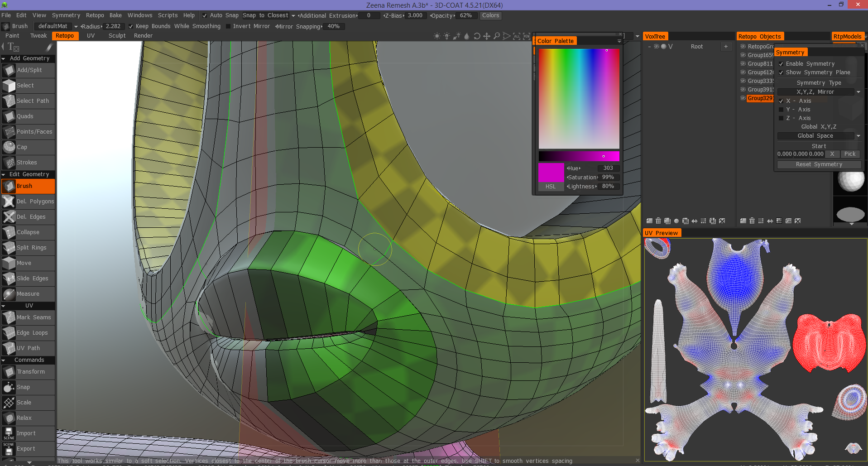The image size is (868, 466).
Task: Disable the Enable Symmetry checkbox
Action: point(781,64)
